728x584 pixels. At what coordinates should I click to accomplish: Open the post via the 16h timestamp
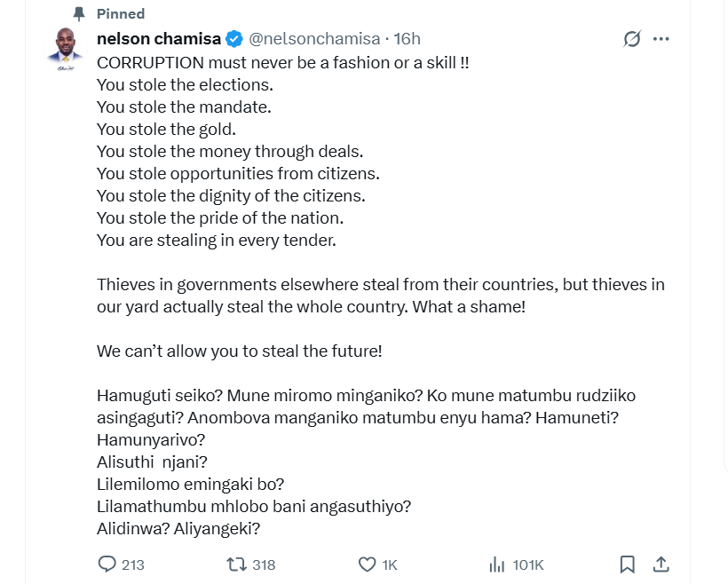(x=407, y=38)
